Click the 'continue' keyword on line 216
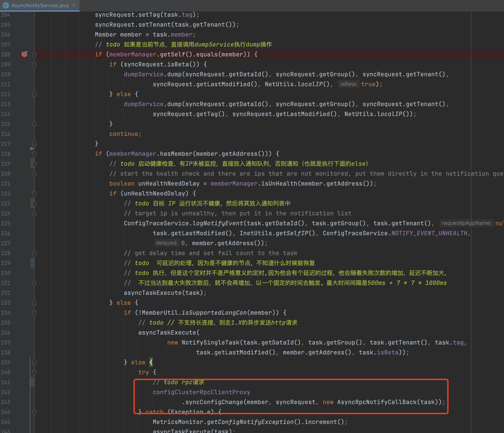504x433 pixels. pyautogui.click(x=124, y=134)
